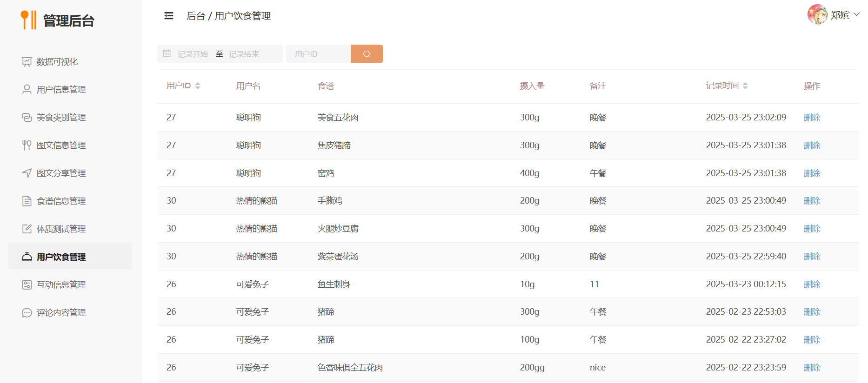Click the 摄入量 column header
Image resolution: width=868 pixels, height=383 pixels.
tap(532, 86)
